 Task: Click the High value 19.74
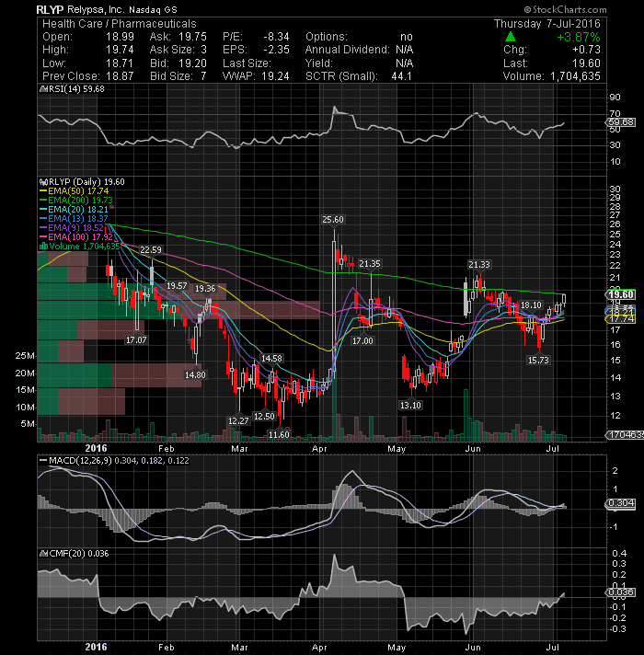coord(120,50)
